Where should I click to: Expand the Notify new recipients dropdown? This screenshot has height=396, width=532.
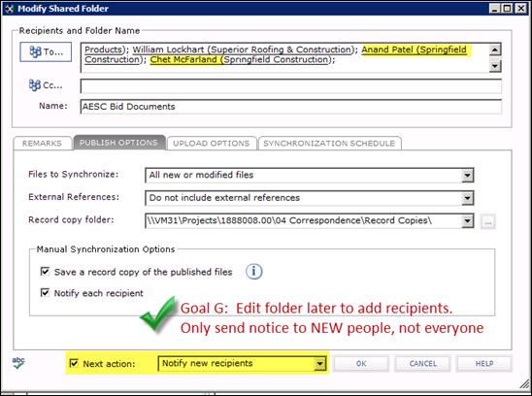click(x=319, y=364)
